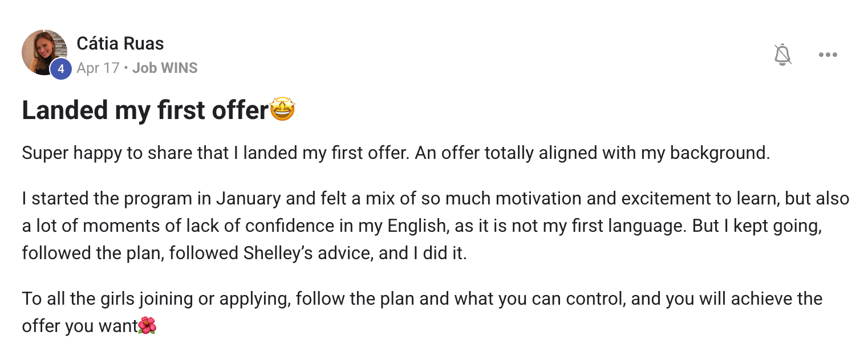868x344 pixels.
Task: Open the Cátia Ruas author name link
Action: (120, 43)
